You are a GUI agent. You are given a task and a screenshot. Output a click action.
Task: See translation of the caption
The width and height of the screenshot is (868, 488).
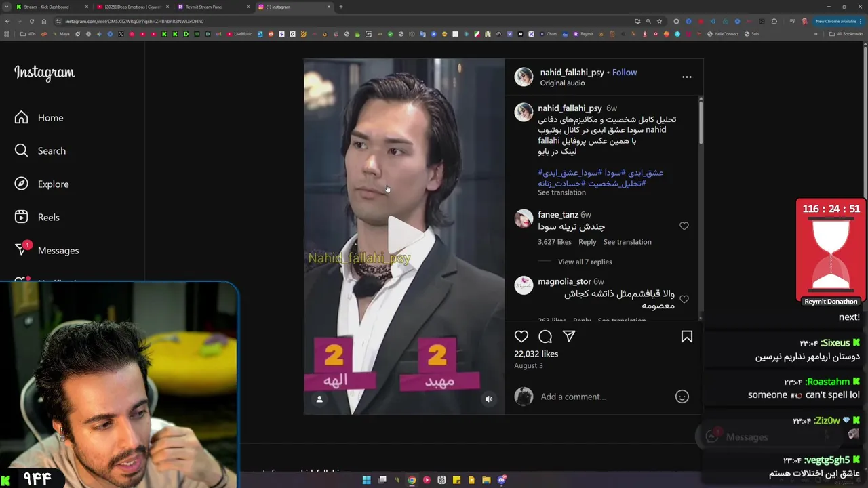click(x=561, y=192)
